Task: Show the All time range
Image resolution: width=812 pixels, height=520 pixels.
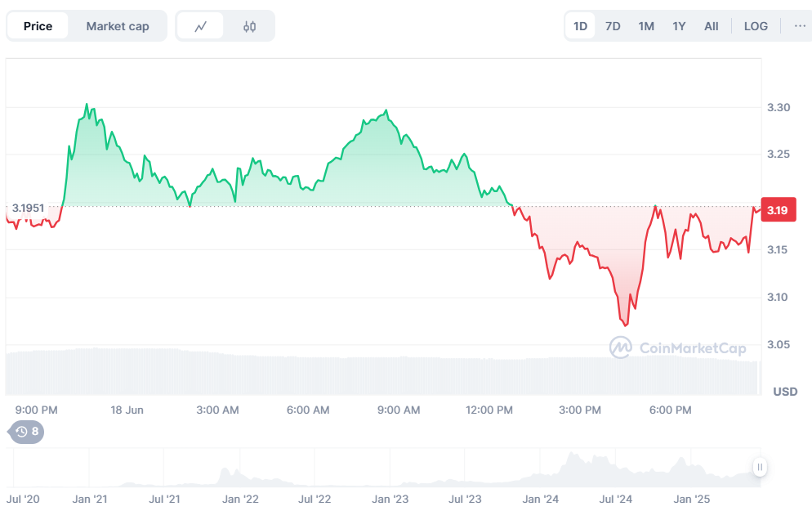Action: [x=712, y=26]
